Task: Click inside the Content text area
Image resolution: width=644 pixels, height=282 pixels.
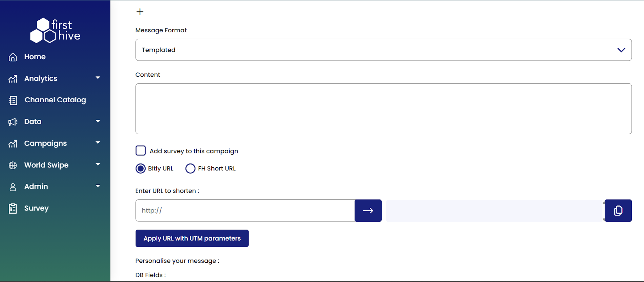Action: point(384,109)
